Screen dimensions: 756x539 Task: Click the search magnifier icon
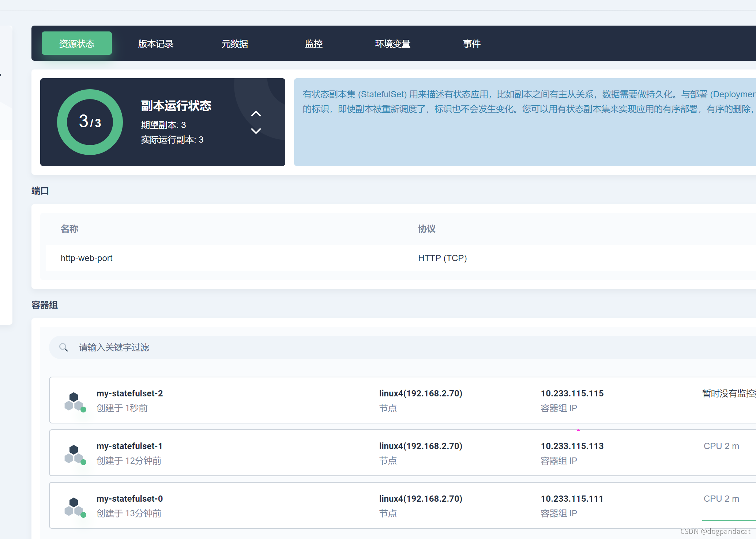[x=64, y=347]
